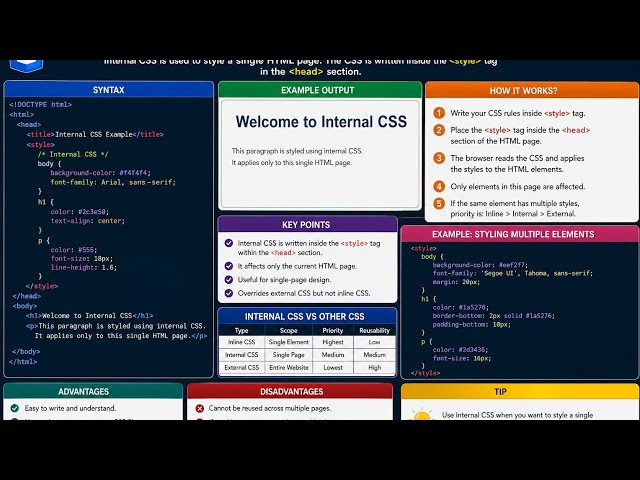This screenshot has height=480, width=640.
Task: Click the 'color: #2c3e50;' code line
Action: (x=80, y=211)
